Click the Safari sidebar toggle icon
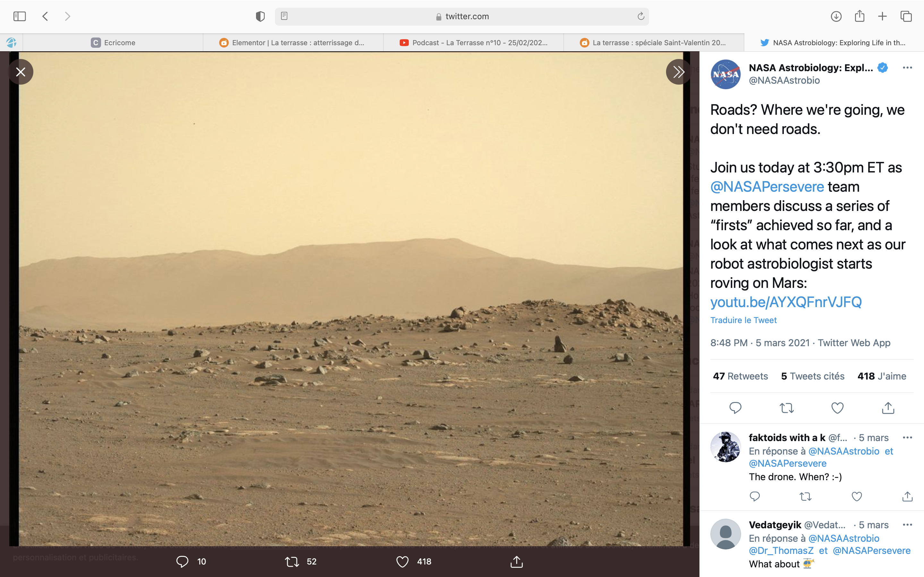 20,16
